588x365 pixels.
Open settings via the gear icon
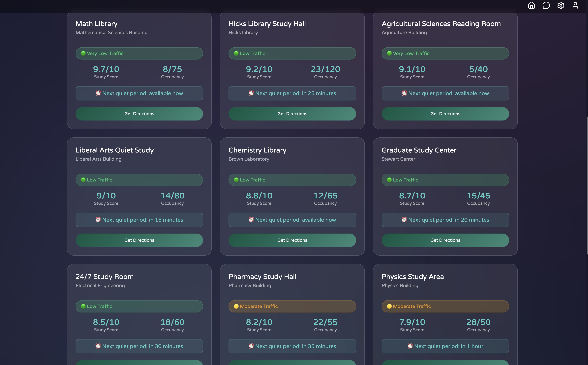click(x=560, y=5)
